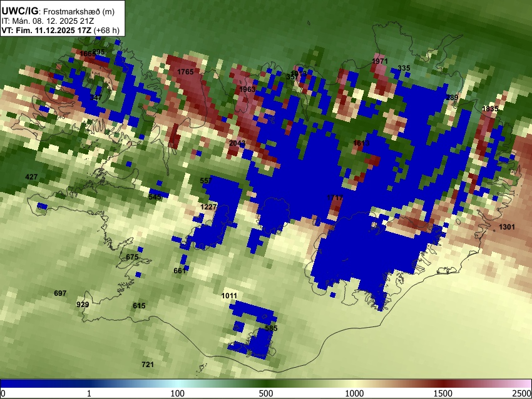Click the legend tick label 2500

click(x=522, y=393)
